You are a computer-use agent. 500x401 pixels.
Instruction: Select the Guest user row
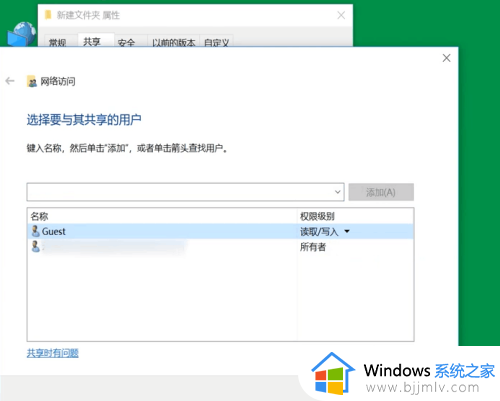[x=220, y=231]
